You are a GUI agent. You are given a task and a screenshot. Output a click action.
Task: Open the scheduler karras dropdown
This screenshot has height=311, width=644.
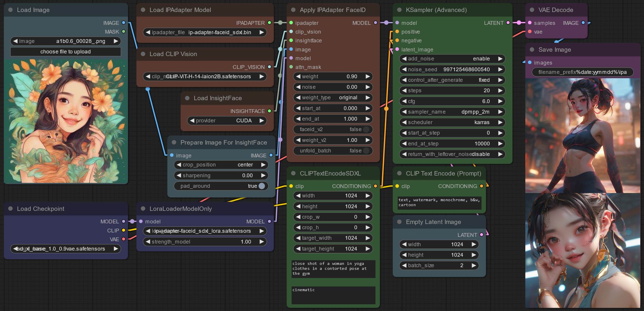point(452,122)
